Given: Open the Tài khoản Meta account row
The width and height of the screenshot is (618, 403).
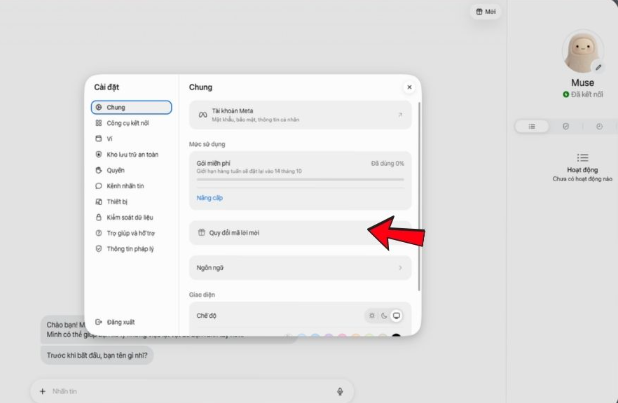Looking at the screenshot, I should (300, 115).
